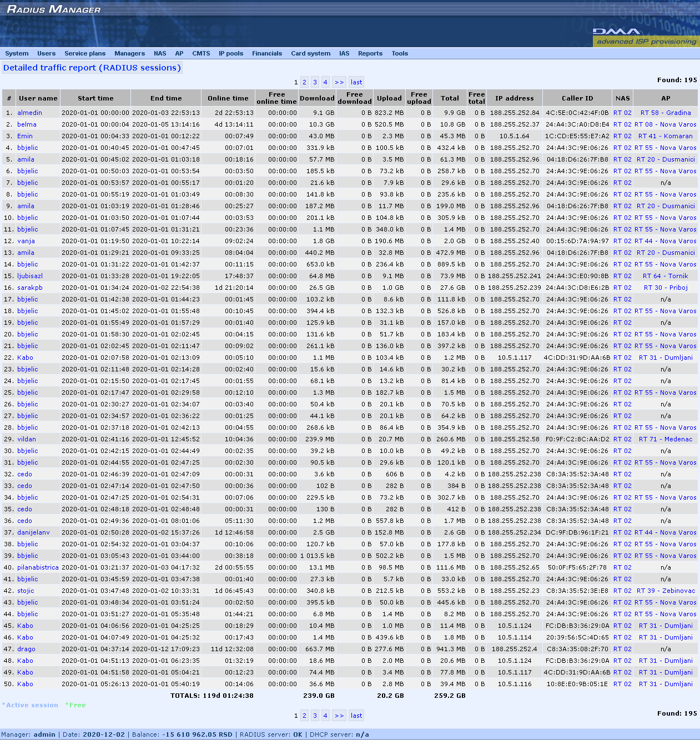Click caller ID F0:9F:C2:8C:AA:D2 cell
This screenshot has height=740, width=700.
(577, 439)
